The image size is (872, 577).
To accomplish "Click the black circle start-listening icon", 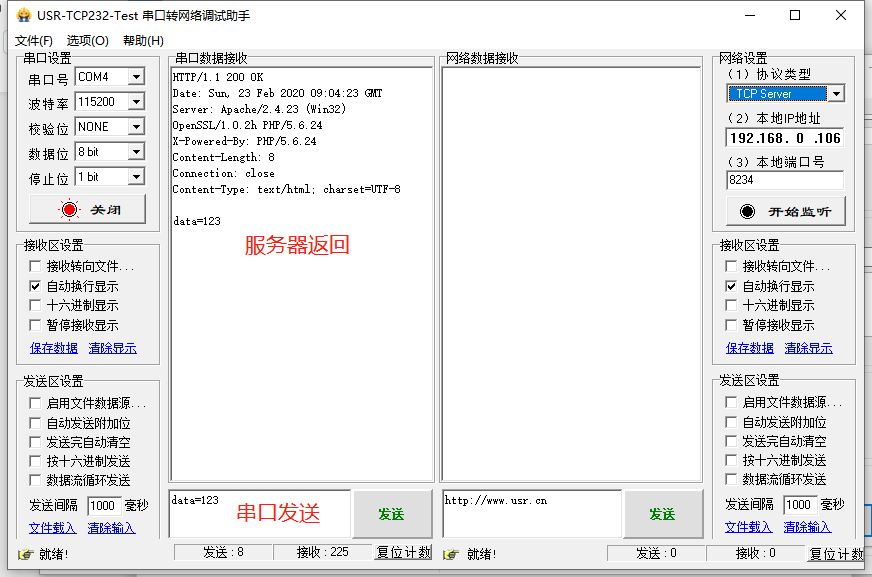I will (747, 211).
